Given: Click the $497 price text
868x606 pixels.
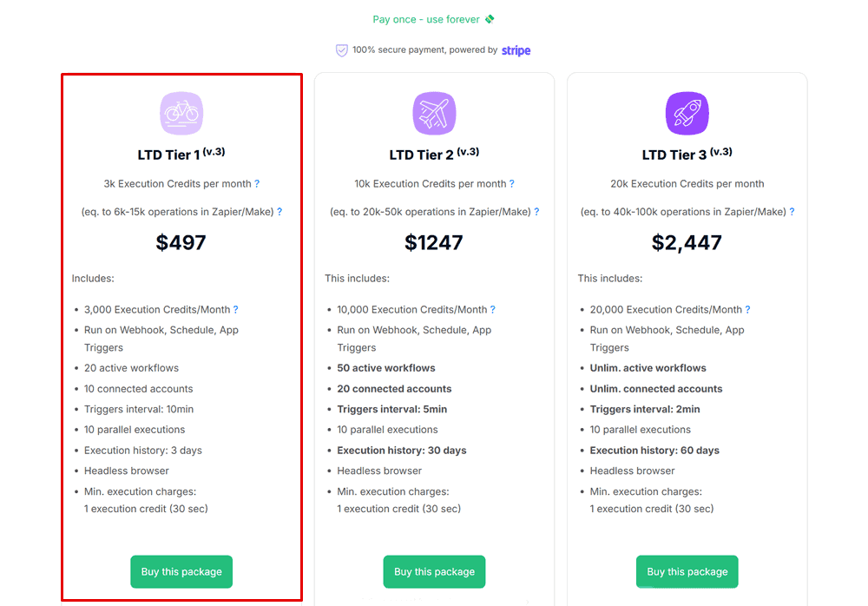Looking at the screenshot, I should point(181,242).
